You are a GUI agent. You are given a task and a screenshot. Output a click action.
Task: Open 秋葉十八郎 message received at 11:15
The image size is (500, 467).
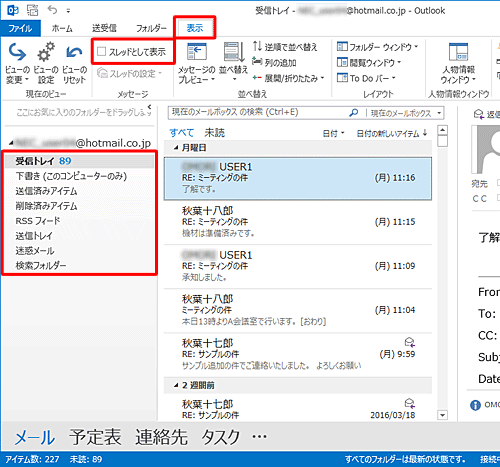coord(298,222)
